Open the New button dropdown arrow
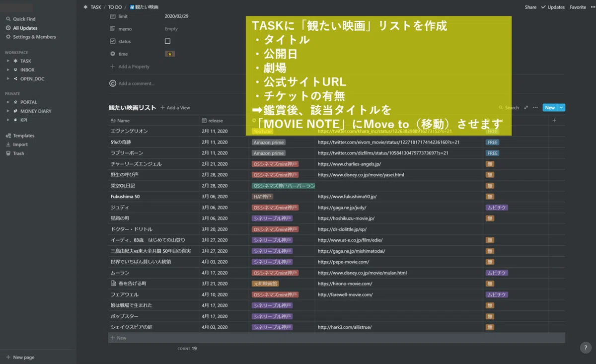This screenshot has width=596, height=364. pos(562,108)
